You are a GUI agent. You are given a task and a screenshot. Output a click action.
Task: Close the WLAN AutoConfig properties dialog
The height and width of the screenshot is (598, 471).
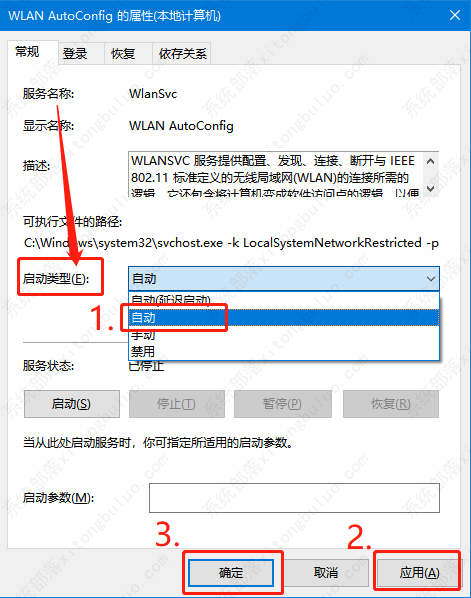(455, 15)
